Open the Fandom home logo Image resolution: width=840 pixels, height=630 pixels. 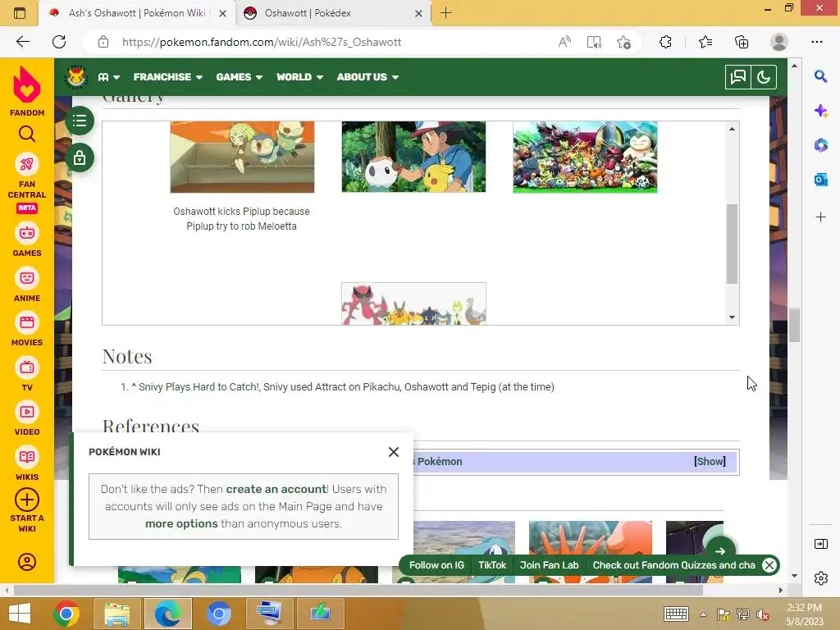click(x=27, y=91)
